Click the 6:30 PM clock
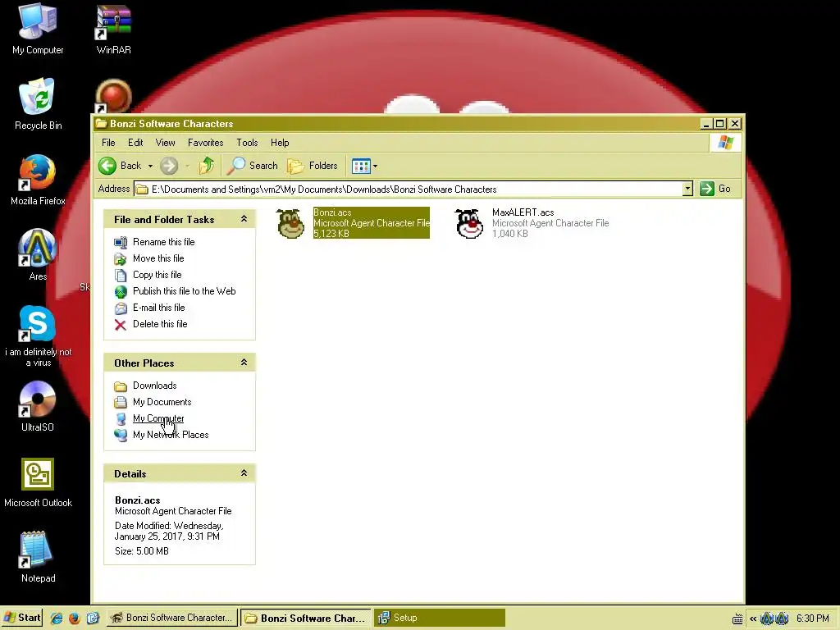 tap(812, 619)
